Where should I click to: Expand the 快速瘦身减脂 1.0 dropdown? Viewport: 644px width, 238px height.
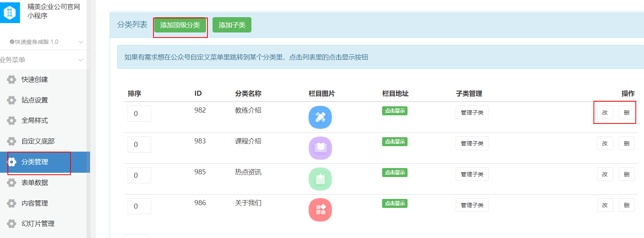(x=81, y=42)
